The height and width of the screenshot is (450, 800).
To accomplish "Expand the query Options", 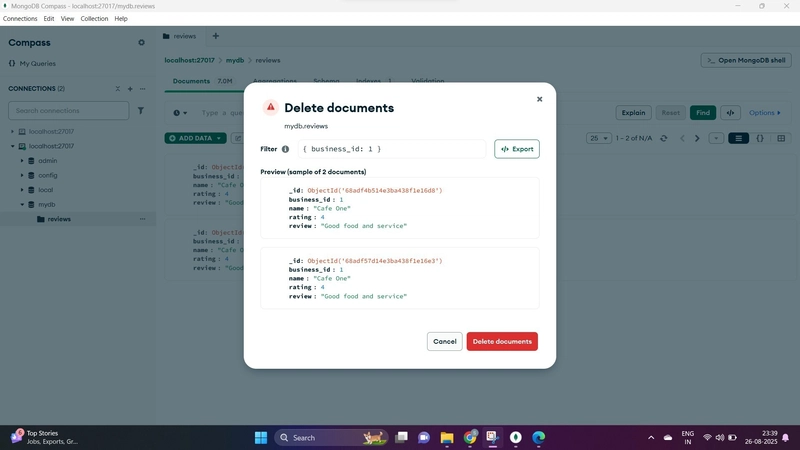I will click(764, 113).
